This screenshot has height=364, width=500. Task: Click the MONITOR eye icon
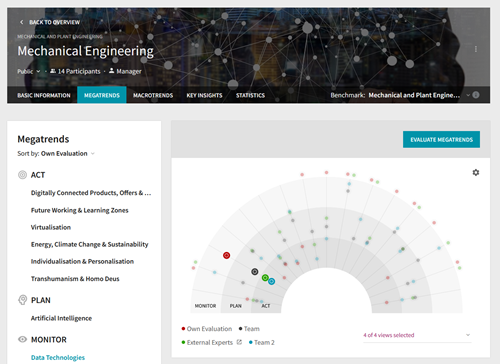[22, 339]
